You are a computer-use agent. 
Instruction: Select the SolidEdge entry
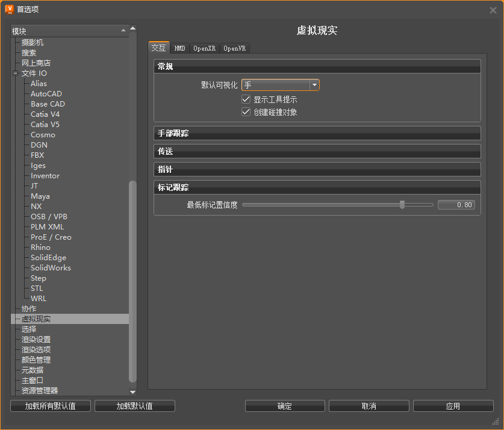[49, 258]
